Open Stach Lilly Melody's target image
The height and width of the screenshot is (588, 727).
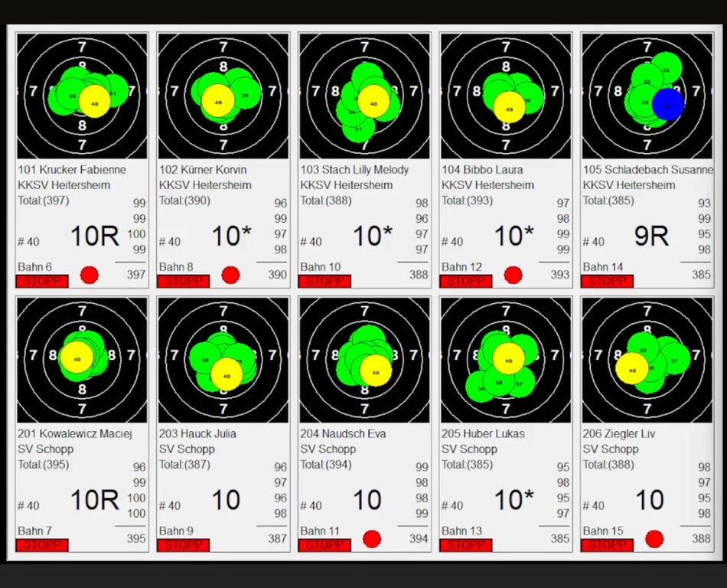(x=364, y=96)
